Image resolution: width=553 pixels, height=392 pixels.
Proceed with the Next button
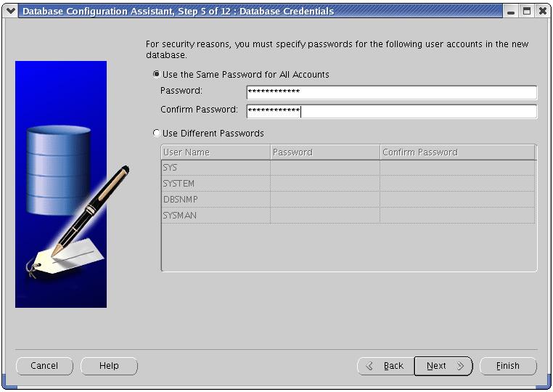click(443, 366)
